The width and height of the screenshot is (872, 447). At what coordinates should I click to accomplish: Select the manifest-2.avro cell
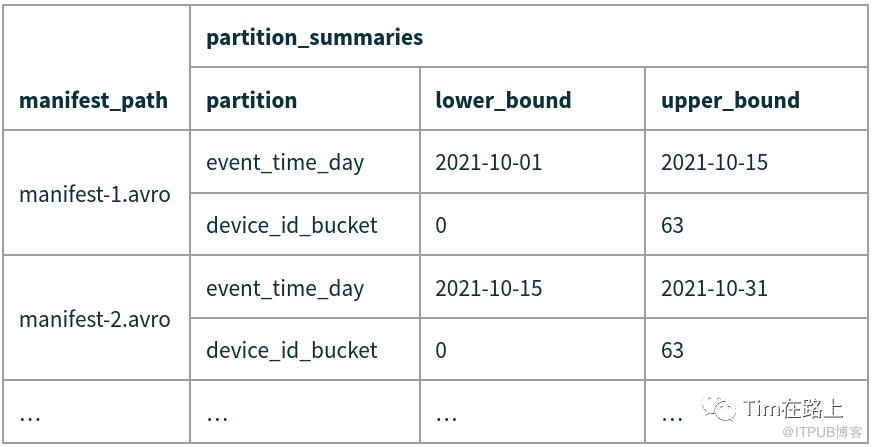94,319
